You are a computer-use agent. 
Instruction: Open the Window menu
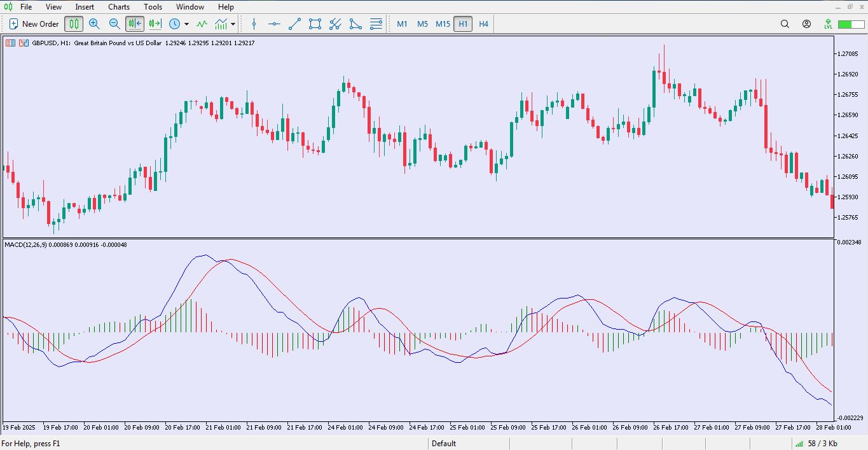pyautogui.click(x=190, y=7)
